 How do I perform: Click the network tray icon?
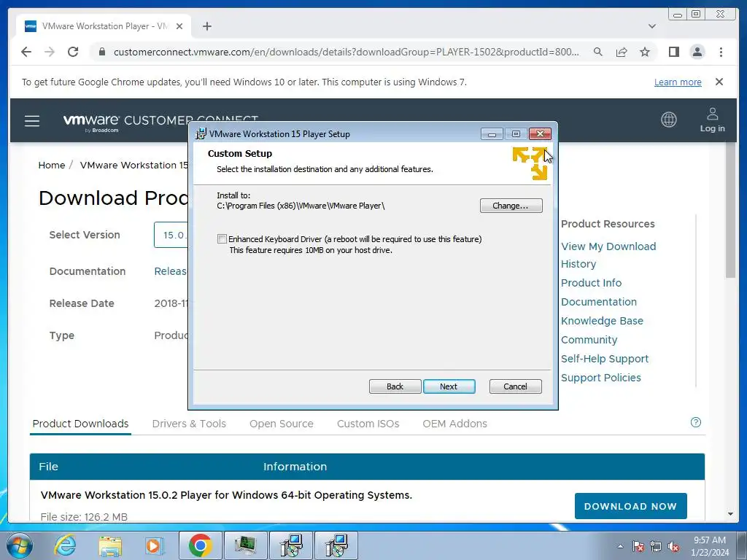pos(656,546)
